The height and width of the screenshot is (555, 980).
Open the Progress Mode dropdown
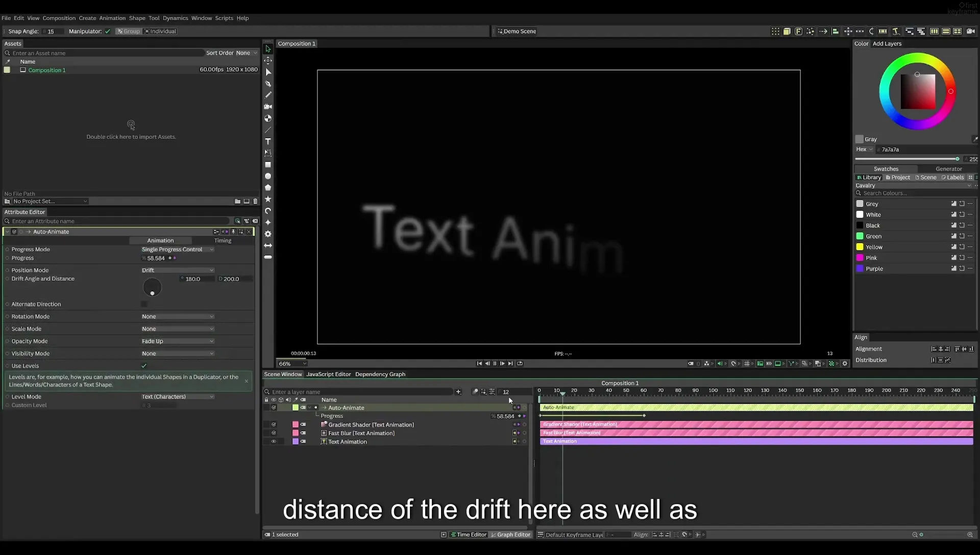point(178,249)
